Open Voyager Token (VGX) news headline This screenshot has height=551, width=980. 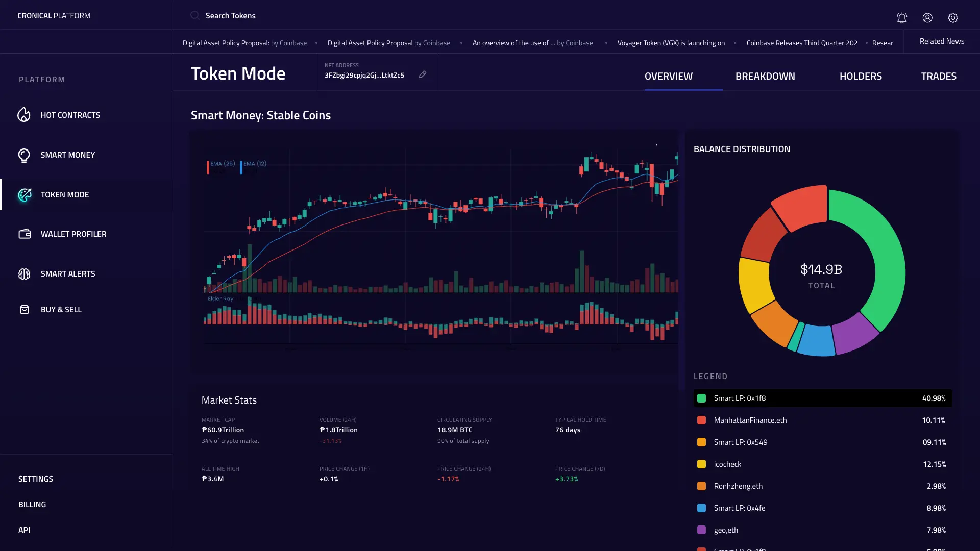tap(671, 43)
